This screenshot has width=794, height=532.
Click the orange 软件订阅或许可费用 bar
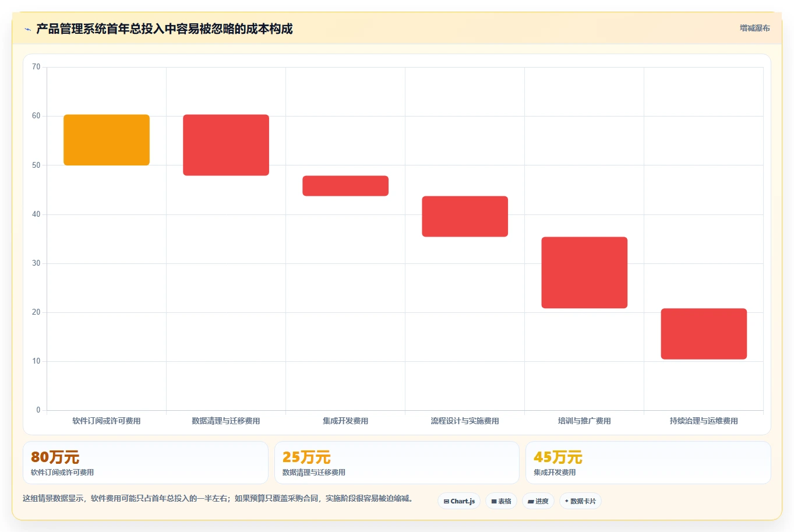click(107, 140)
